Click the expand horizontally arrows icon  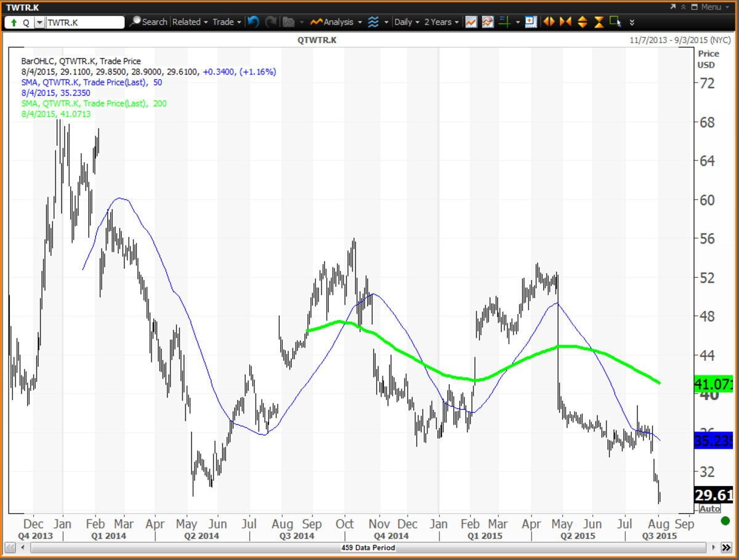point(549,22)
